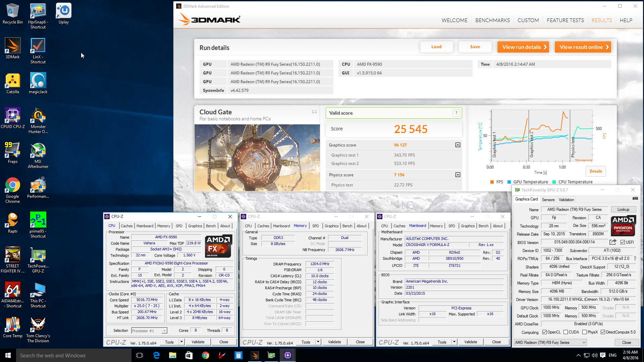Image resolution: width=644 pixels, height=362 pixels.
Task: Click Task View button on taskbar
Action: (140, 355)
